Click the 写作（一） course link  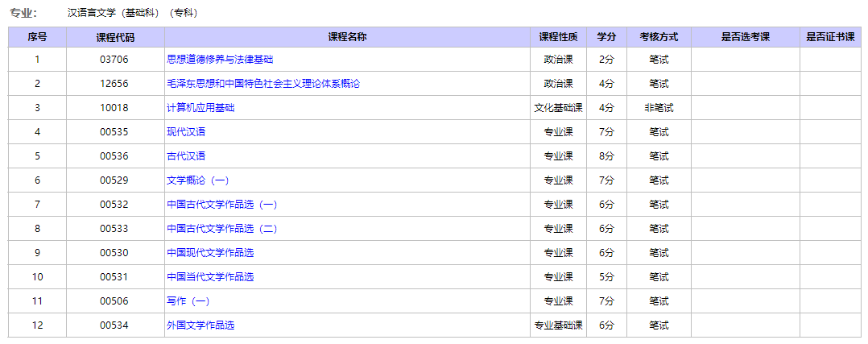(x=188, y=301)
